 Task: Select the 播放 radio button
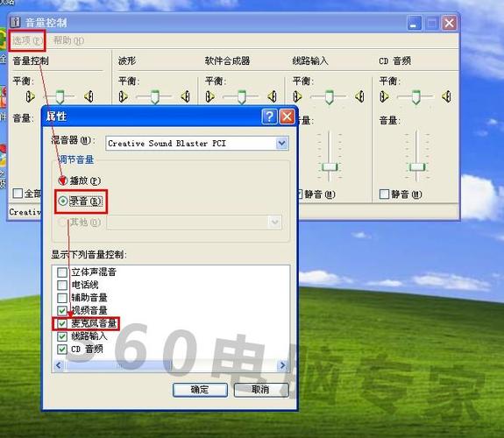(63, 180)
